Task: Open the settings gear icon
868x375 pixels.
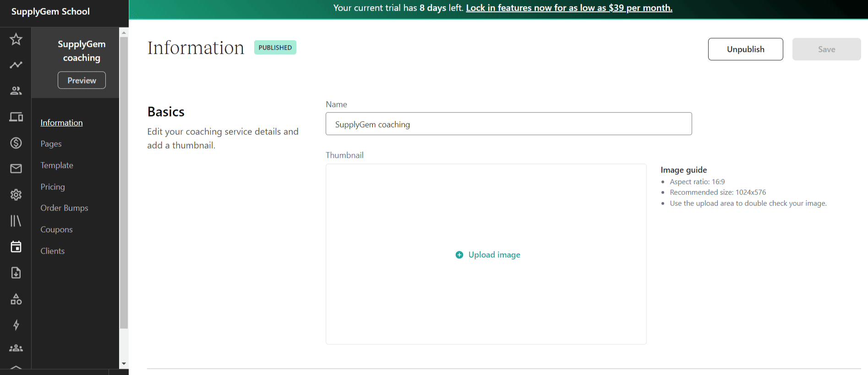Action: [16, 195]
